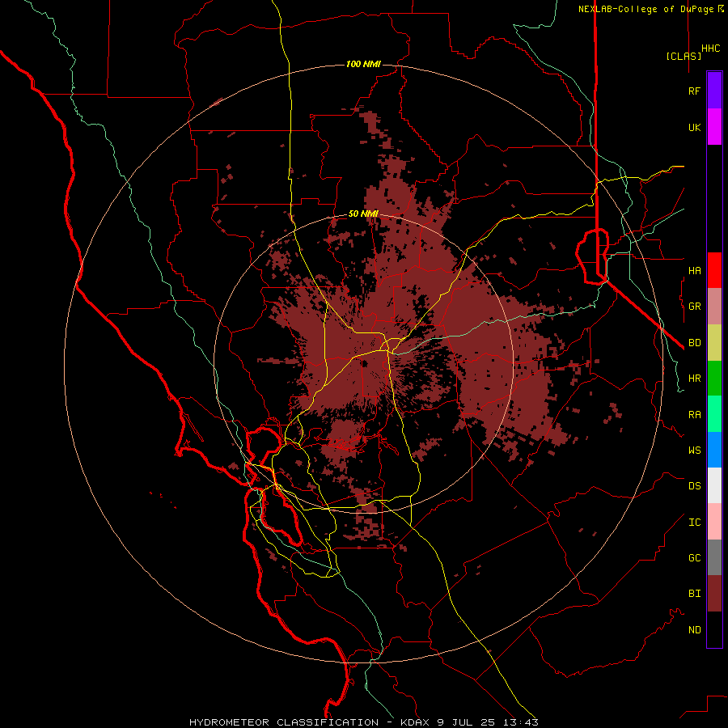The height and width of the screenshot is (728, 728).
Task: Click the RF legend label
Action: click(694, 91)
